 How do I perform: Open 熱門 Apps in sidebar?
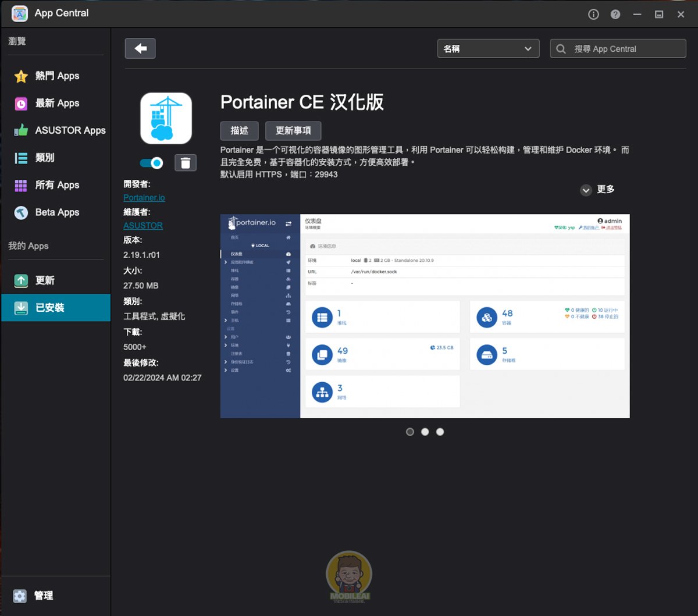tap(55, 76)
